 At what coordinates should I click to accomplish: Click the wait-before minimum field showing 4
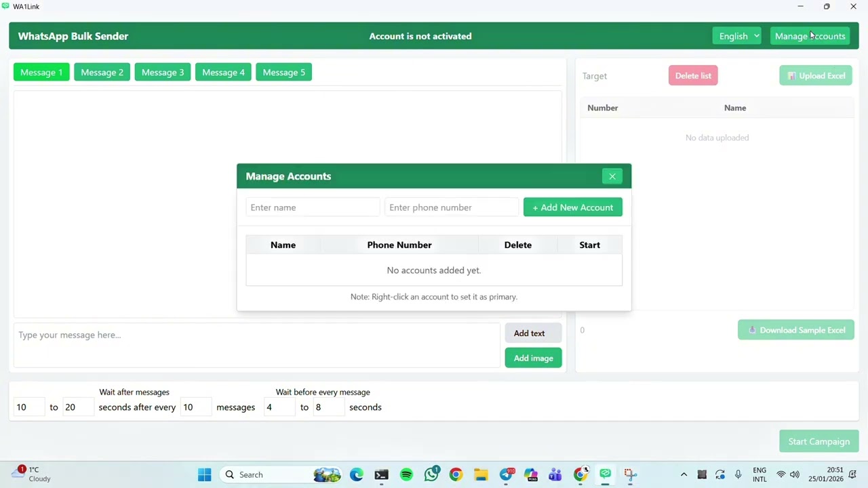tap(279, 407)
